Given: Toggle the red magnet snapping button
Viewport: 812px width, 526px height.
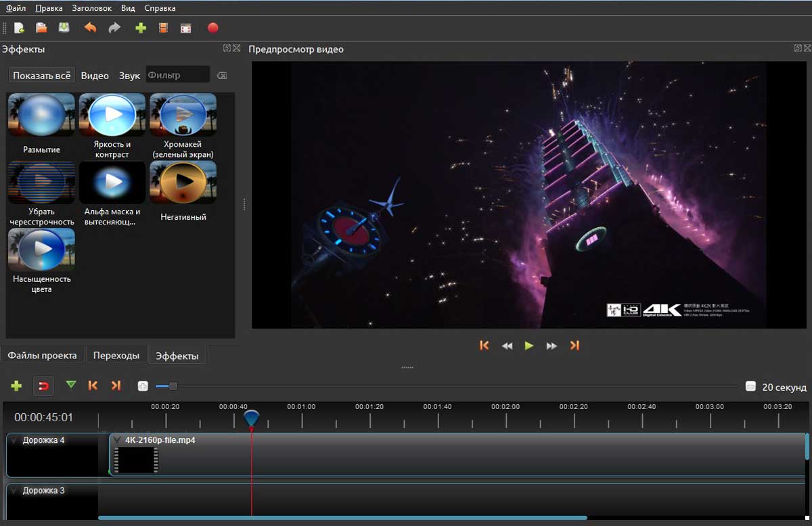Looking at the screenshot, I should [43, 386].
